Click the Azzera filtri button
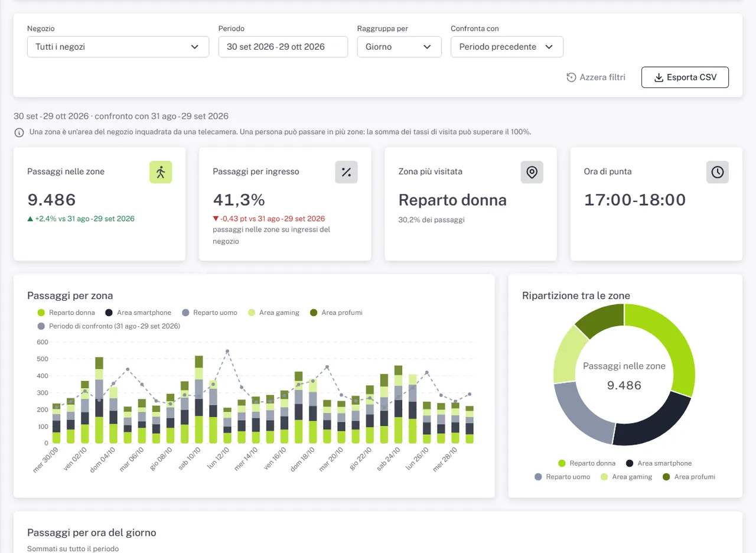This screenshot has height=553, width=756. (595, 77)
